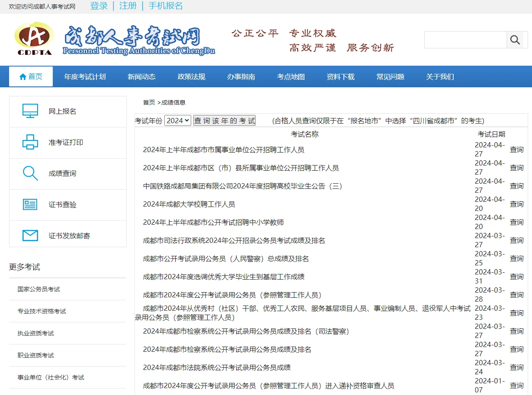Click the 考试名称 column header
The width and height of the screenshot is (532, 395).
(304, 134)
